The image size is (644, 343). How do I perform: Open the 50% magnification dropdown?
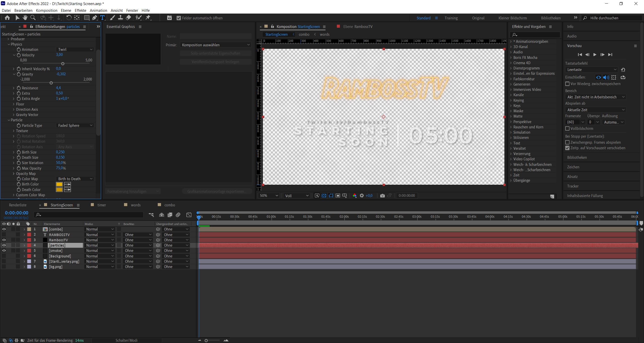coord(269,196)
